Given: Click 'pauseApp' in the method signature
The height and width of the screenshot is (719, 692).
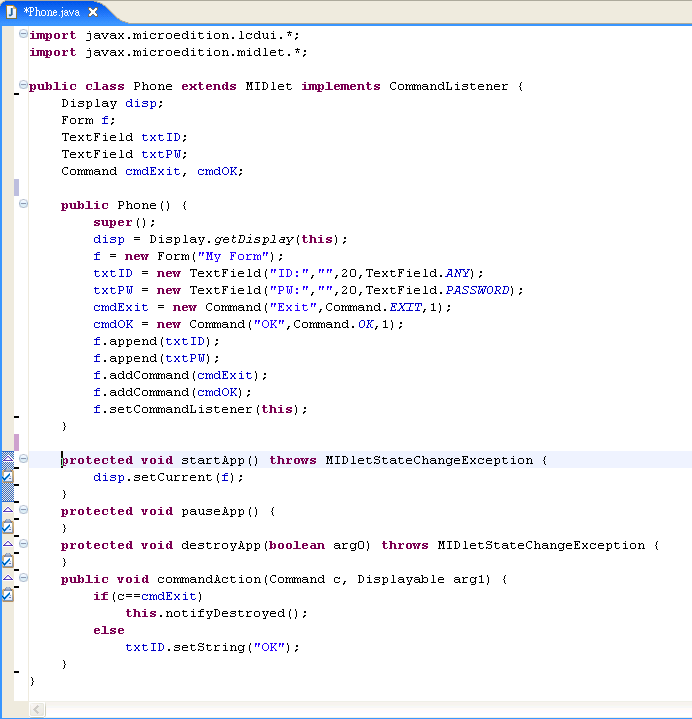Looking at the screenshot, I should point(213,511).
